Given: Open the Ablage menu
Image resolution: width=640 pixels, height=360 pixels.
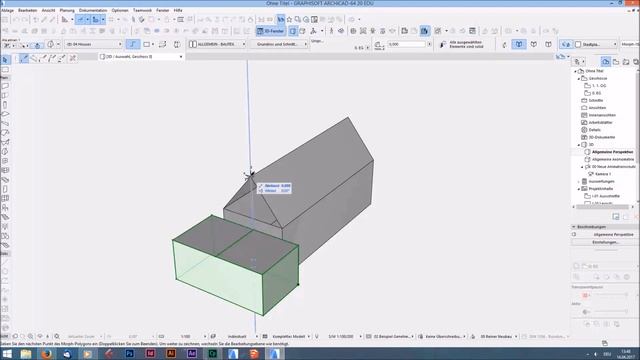Looking at the screenshot, I should [7, 10].
